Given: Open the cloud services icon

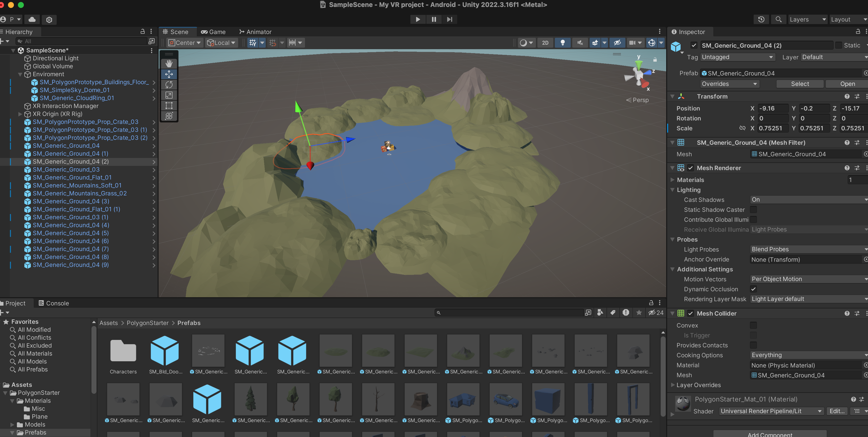Looking at the screenshot, I should 32,20.
